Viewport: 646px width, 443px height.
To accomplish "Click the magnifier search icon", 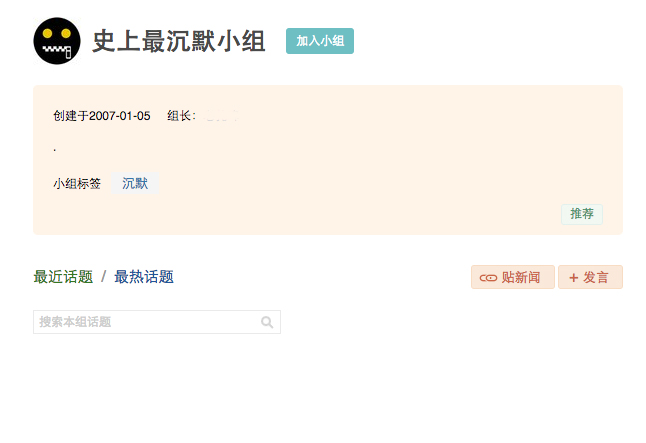I will click(x=267, y=322).
